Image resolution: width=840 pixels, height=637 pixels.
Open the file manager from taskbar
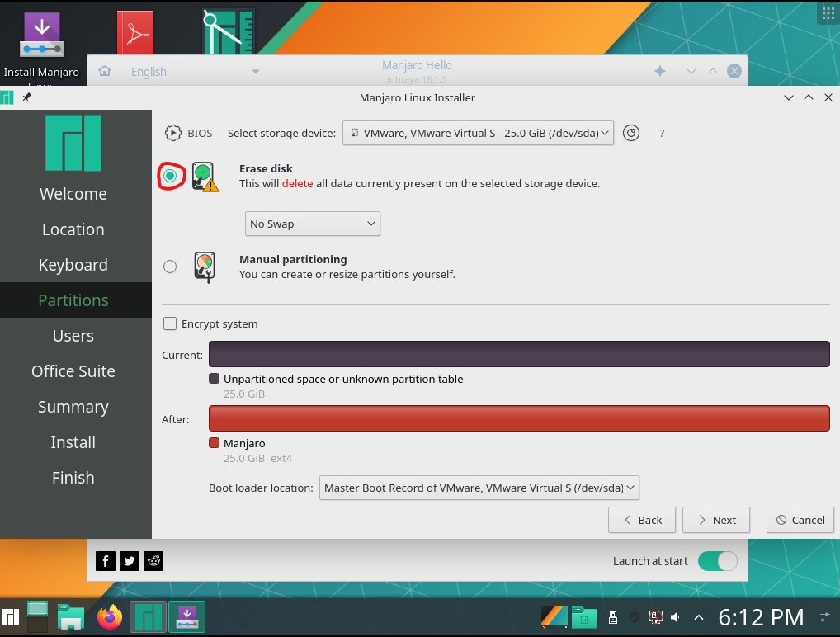[x=71, y=617]
